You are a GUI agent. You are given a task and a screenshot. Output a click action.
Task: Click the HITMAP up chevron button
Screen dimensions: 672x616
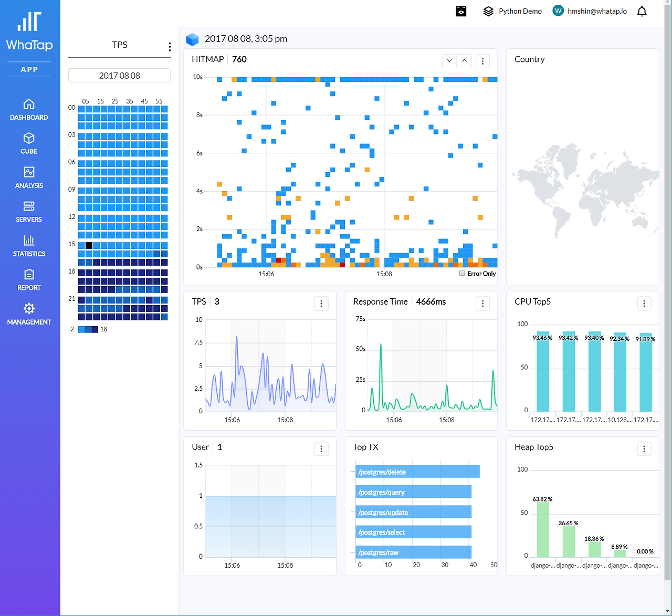464,61
